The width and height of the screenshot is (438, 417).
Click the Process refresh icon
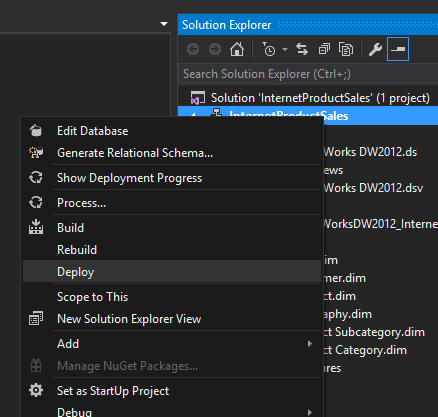(36, 202)
